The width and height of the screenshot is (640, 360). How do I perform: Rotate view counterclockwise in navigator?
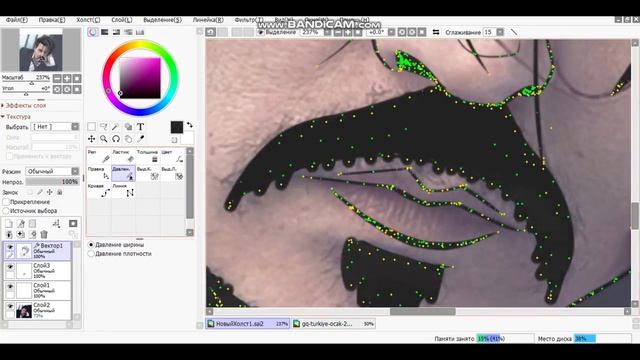tap(57, 89)
